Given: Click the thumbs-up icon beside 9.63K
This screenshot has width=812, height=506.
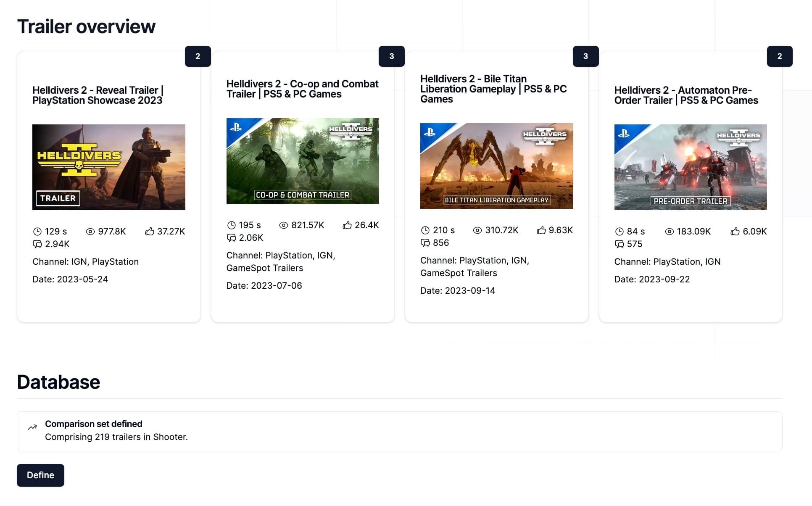Looking at the screenshot, I should [x=541, y=230].
